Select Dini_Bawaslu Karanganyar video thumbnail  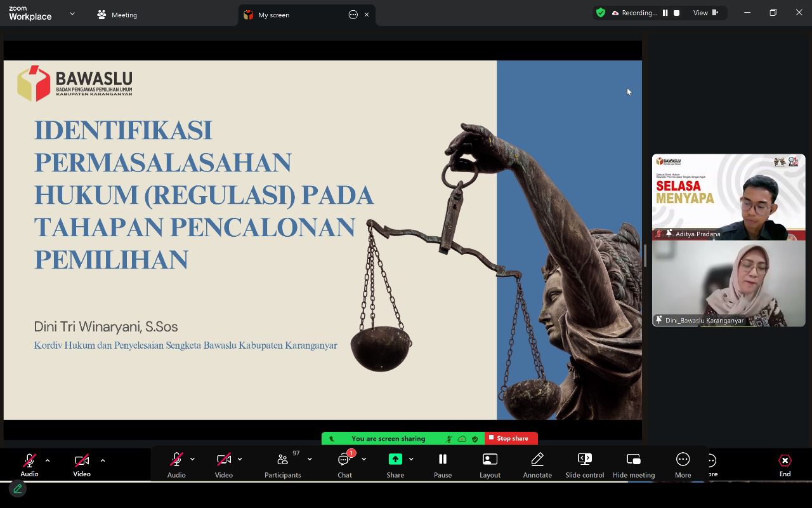click(x=728, y=283)
